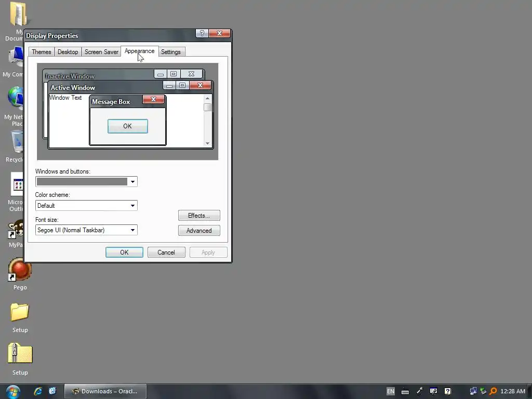Click the Display Properties help button

pos(202,33)
